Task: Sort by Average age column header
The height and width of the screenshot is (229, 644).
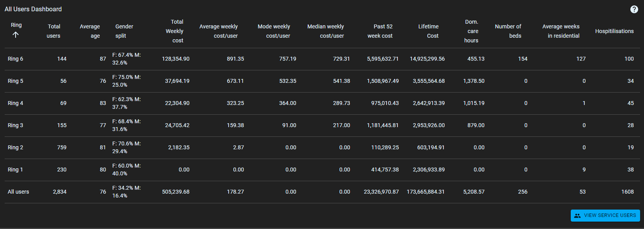Action: click(x=90, y=31)
